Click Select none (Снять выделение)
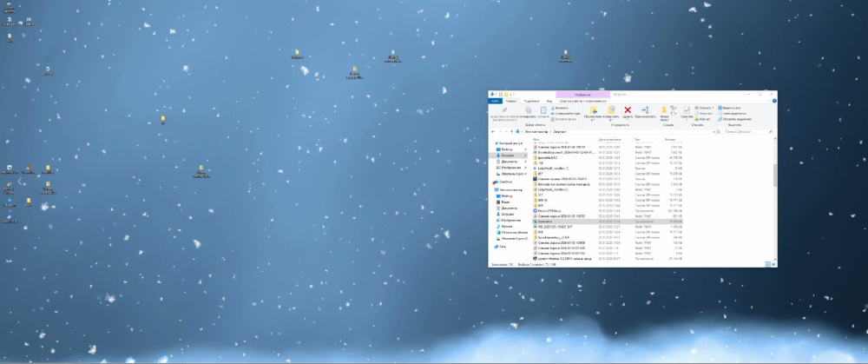 point(731,114)
